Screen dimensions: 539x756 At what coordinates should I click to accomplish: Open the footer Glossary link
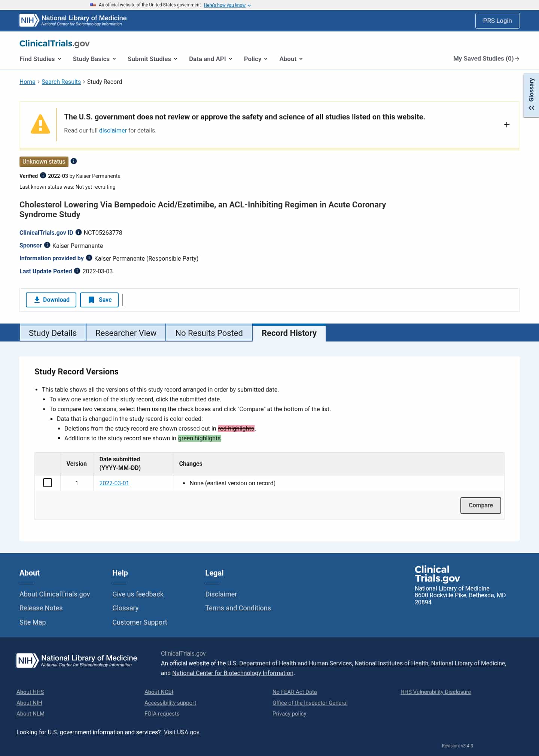(x=125, y=608)
